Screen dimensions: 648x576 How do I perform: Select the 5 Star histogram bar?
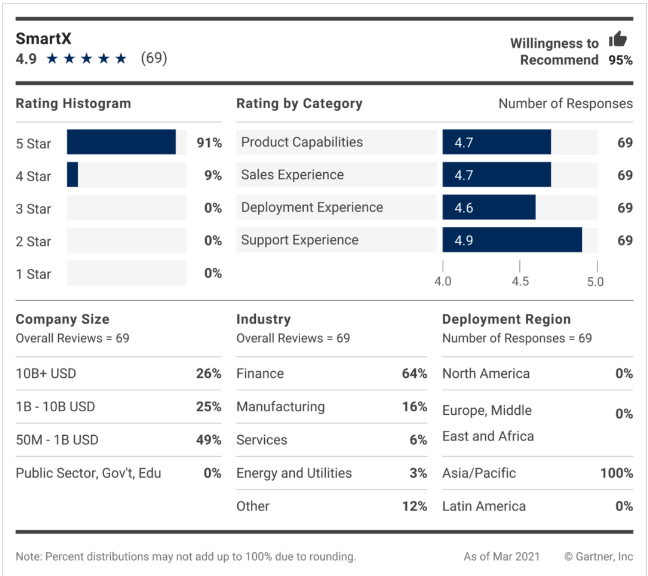tap(121, 142)
